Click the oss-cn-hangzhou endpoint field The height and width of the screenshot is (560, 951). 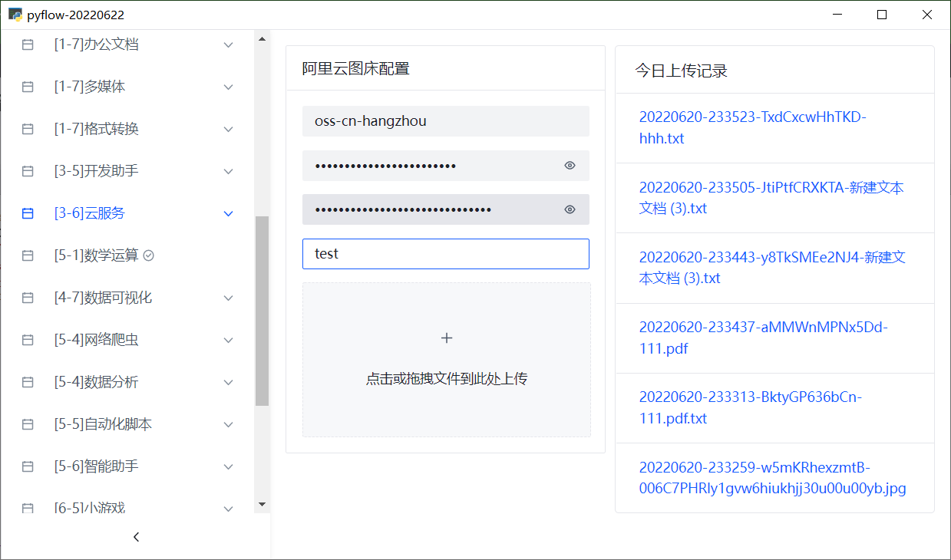pos(445,121)
